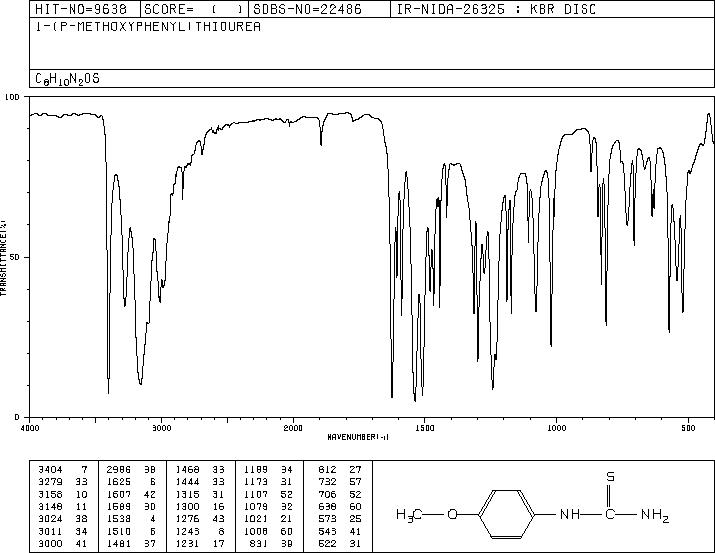Click peak table entry 1021
This screenshot has width=715, height=553.
coord(256,519)
